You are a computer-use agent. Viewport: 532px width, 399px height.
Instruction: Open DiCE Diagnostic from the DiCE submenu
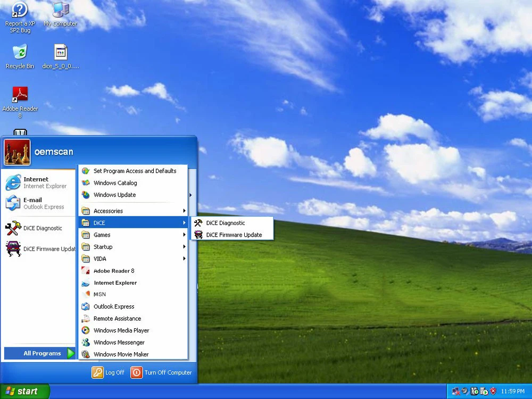tap(232, 223)
